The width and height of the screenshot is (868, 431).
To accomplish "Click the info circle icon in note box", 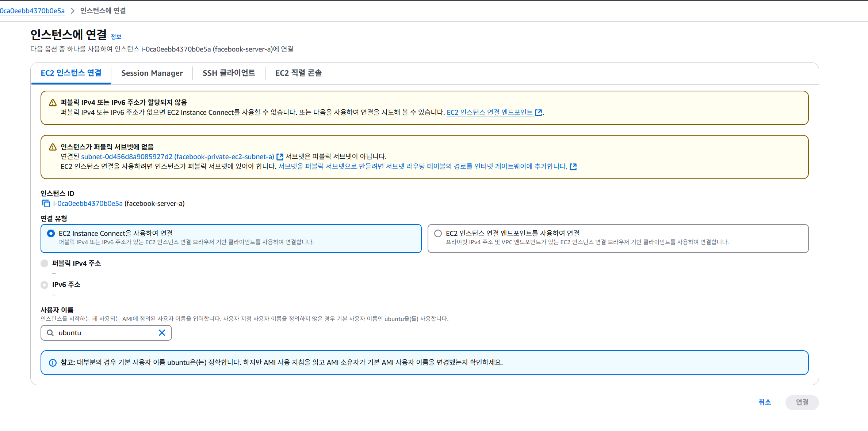I will point(53,363).
